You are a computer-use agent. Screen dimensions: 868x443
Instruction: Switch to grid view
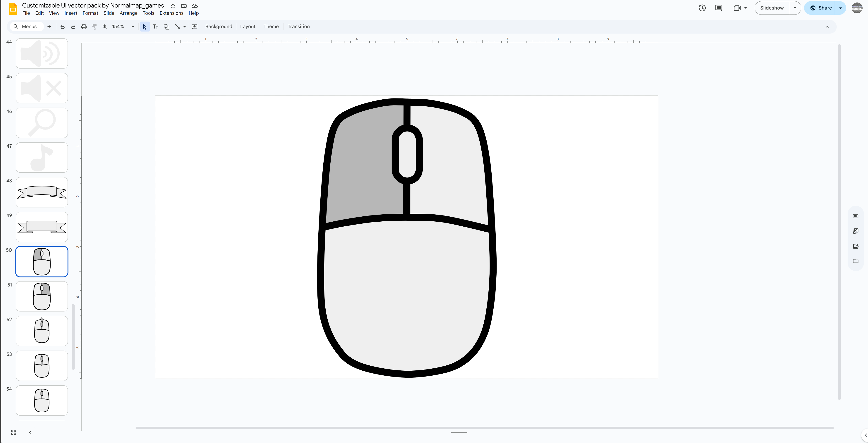pos(13,432)
